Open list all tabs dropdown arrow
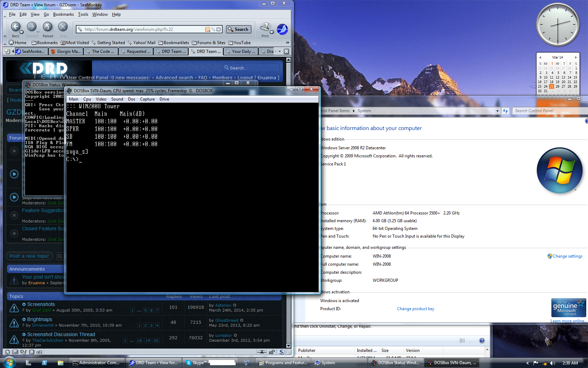The height and width of the screenshot is (368, 588). tap(279, 51)
